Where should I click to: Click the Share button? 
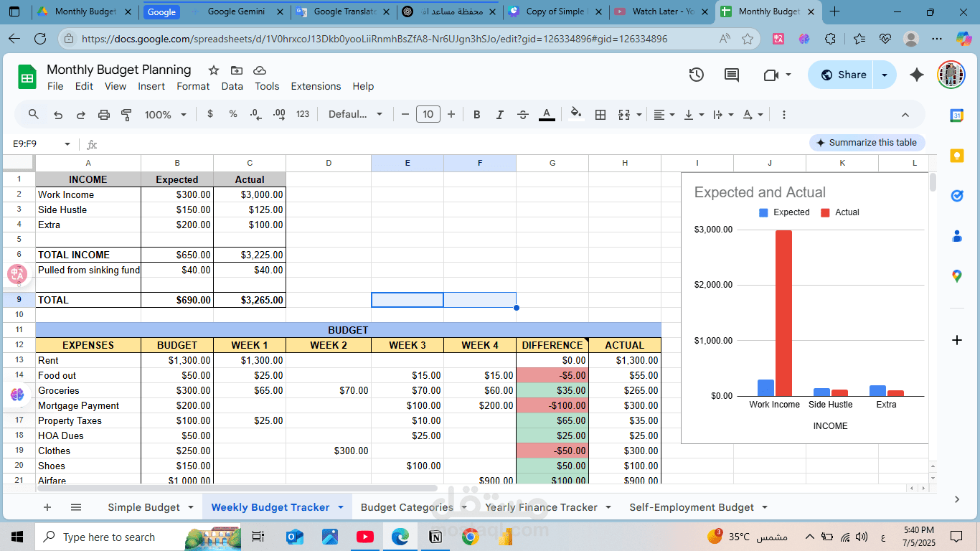coord(842,75)
